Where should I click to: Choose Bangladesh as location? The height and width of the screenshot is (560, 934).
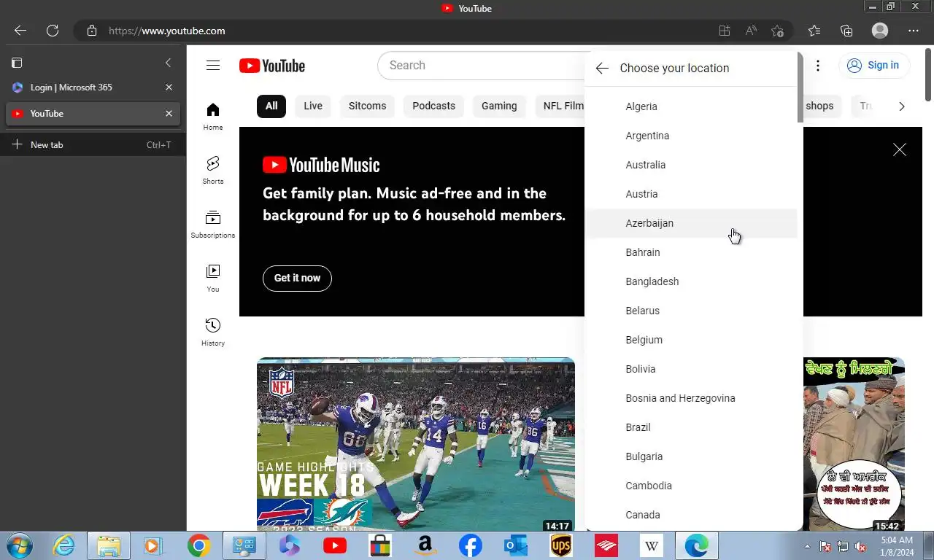pos(691,281)
